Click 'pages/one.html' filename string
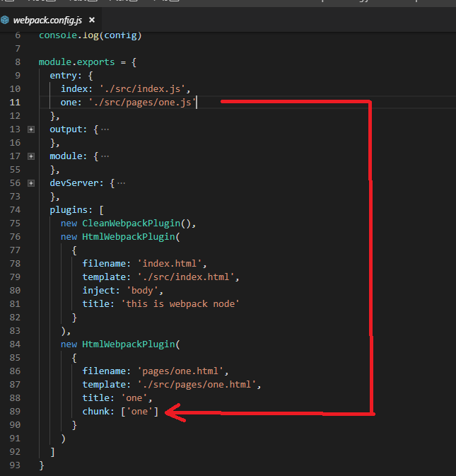 point(180,371)
